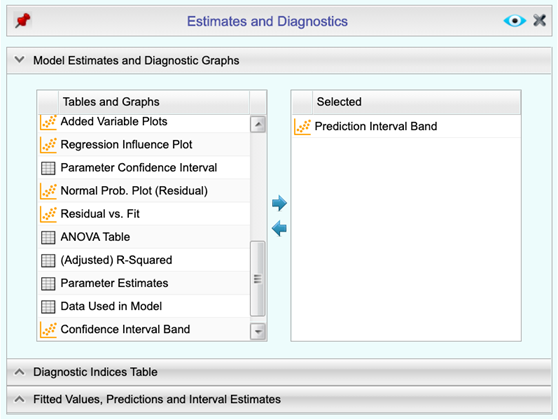This screenshot has width=558, height=420.
Task: Click the right arrow to add selection
Action: pyautogui.click(x=279, y=203)
